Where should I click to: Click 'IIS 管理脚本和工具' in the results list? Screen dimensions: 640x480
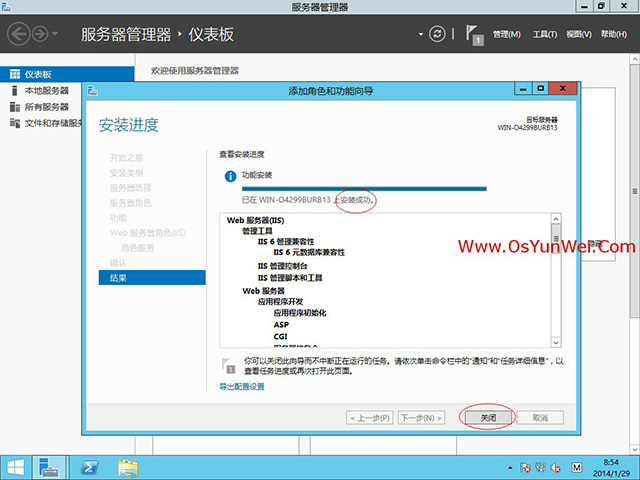pyautogui.click(x=290, y=278)
